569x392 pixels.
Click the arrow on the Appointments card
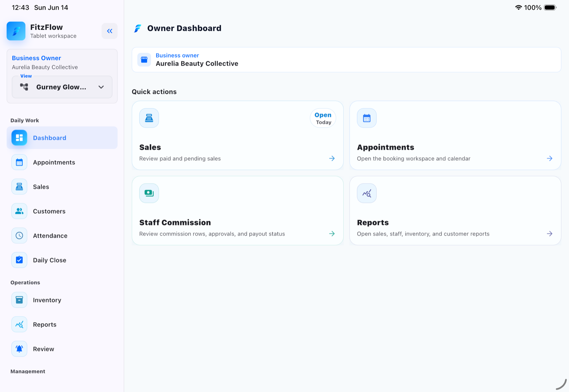550,158
